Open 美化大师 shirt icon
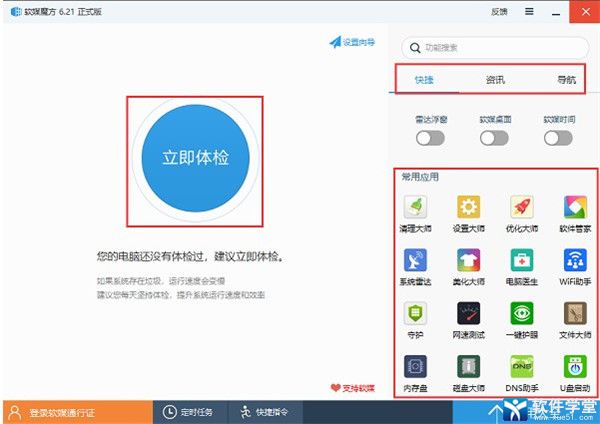 [468, 260]
